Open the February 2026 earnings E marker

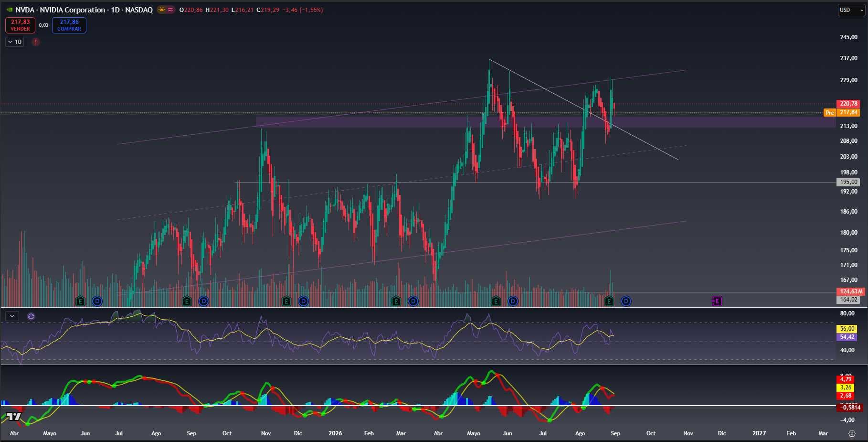coord(396,301)
